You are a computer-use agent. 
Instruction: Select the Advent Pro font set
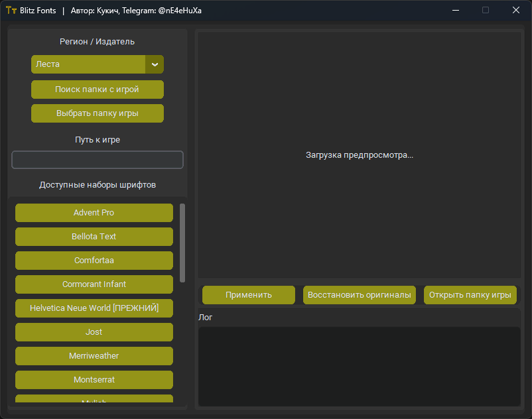[x=94, y=213]
